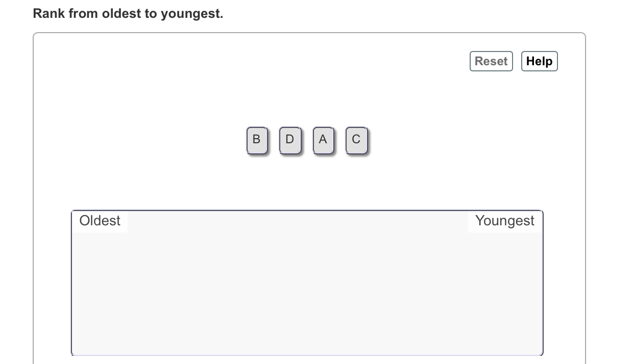Select the draggable tile labeled A

tap(323, 140)
